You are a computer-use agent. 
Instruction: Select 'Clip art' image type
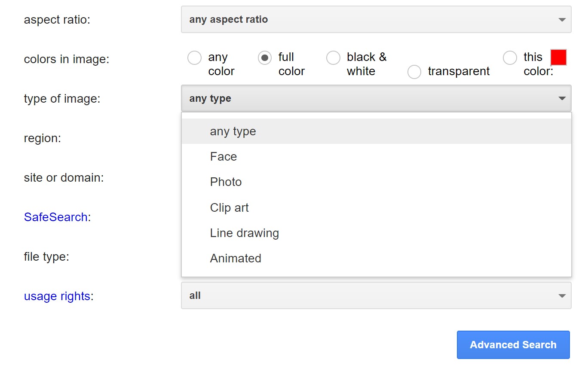pos(229,207)
